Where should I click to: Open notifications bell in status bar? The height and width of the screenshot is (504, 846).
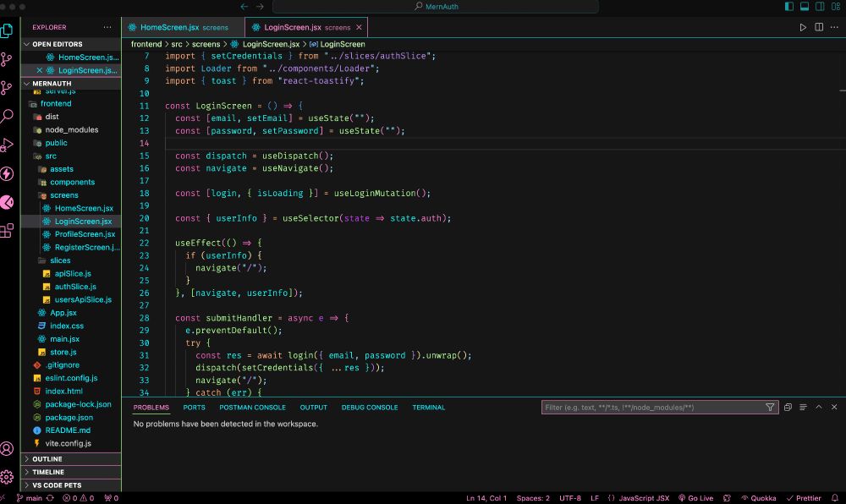click(835, 498)
